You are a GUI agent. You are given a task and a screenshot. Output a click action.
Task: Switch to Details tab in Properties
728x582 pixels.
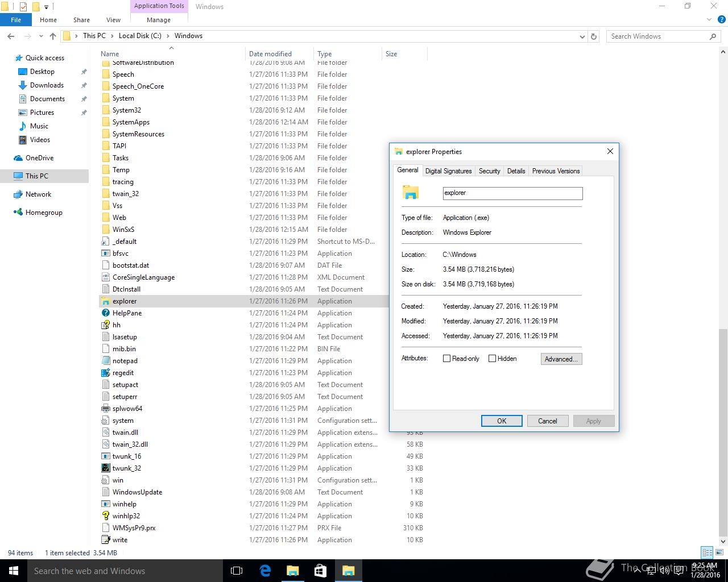pyautogui.click(x=516, y=171)
